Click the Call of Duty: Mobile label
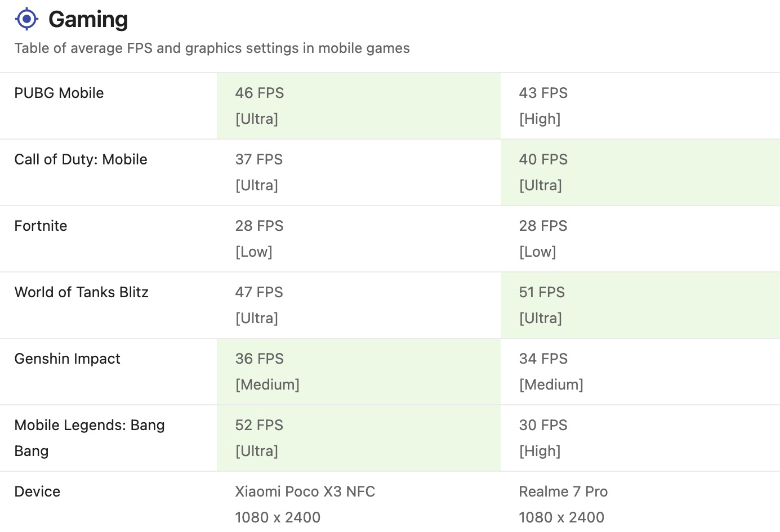 coord(81,159)
